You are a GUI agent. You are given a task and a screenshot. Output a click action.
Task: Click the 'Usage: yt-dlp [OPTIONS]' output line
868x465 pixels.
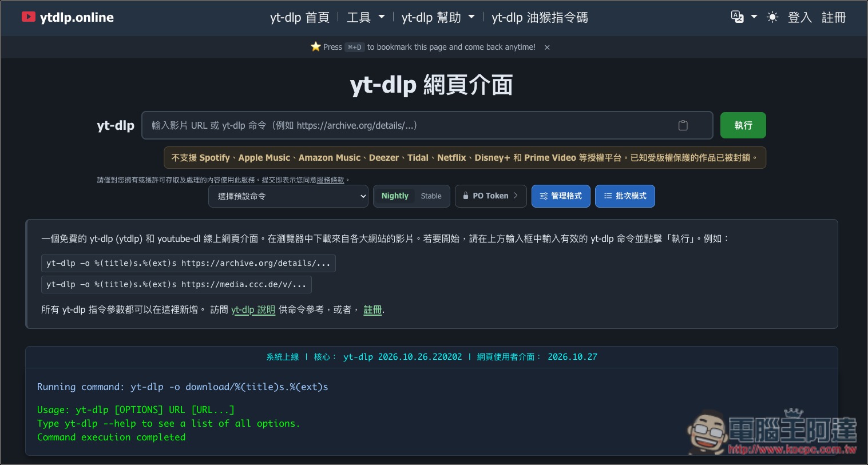136,410
